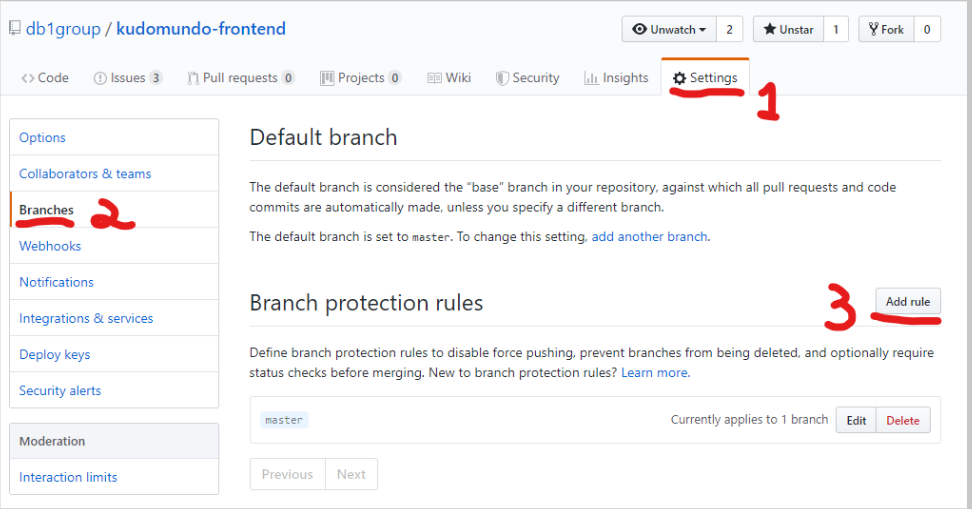This screenshot has width=972, height=509.
Task: Click the Moderation section header
Action: [114, 441]
